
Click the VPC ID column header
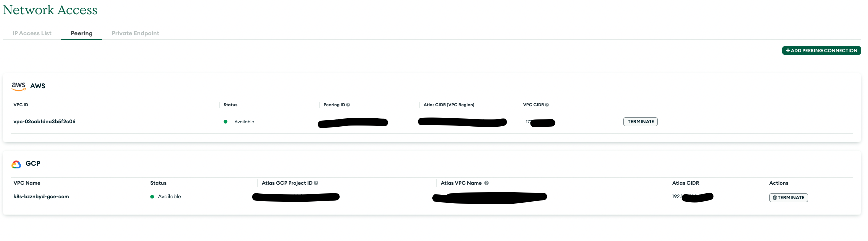21,105
